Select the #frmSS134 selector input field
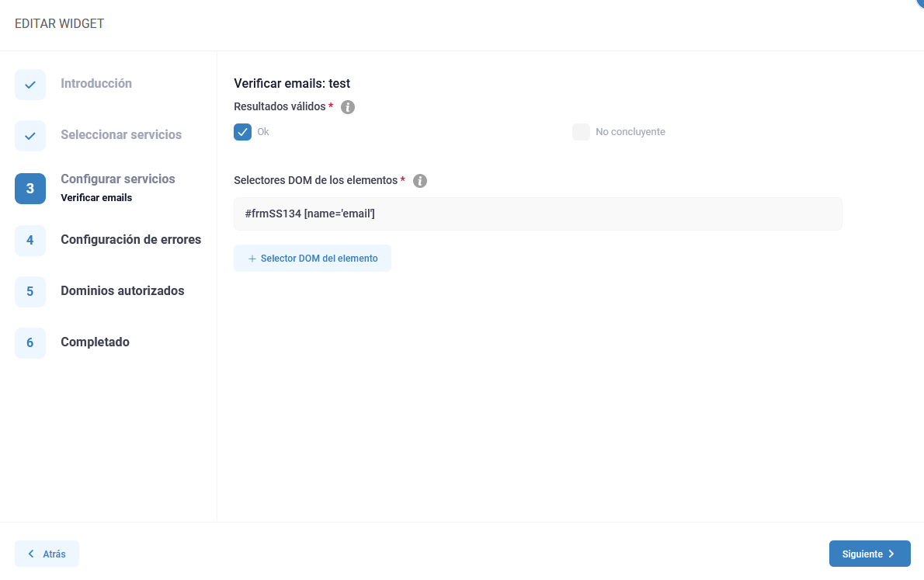This screenshot has width=924, height=580. pos(538,213)
